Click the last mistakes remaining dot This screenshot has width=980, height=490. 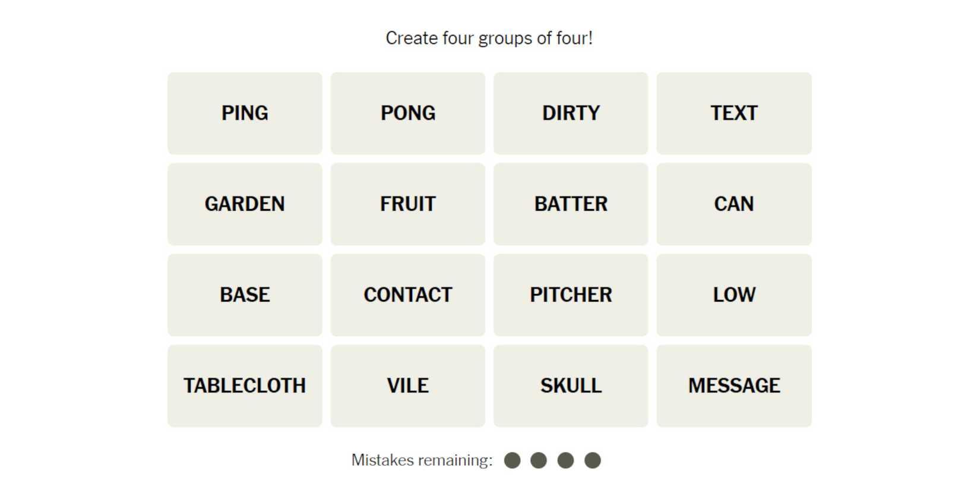point(592,460)
